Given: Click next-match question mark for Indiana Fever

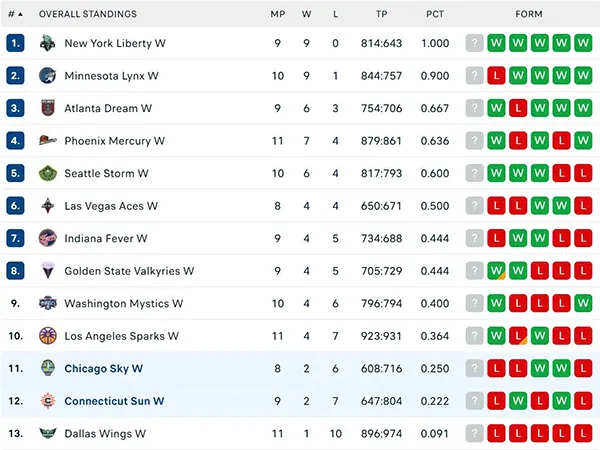Looking at the screenshot, I should (474, 238).
